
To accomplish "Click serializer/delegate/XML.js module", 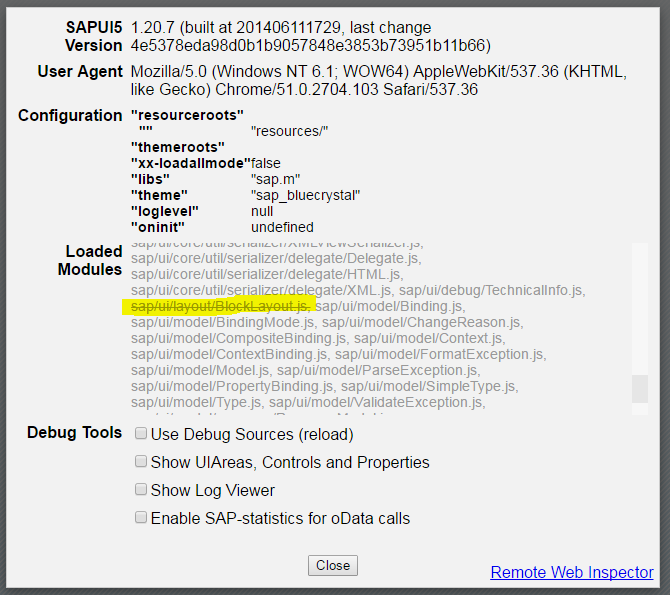I will pos(261,290).
